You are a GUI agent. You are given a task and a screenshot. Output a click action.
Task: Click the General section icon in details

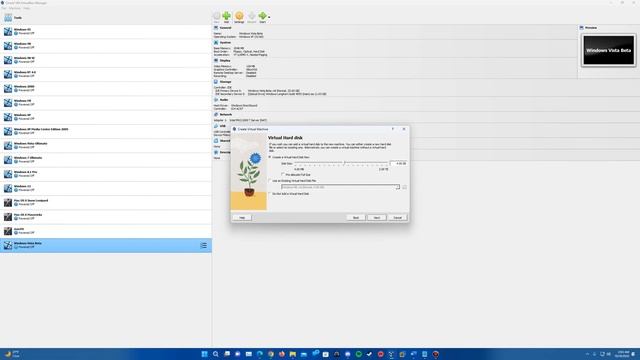216,28
